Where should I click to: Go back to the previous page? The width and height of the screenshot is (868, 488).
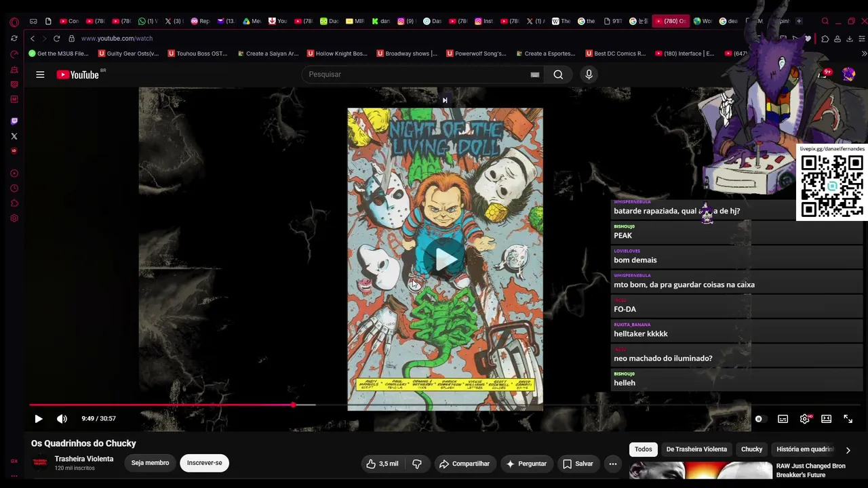(x=32, y=39)
